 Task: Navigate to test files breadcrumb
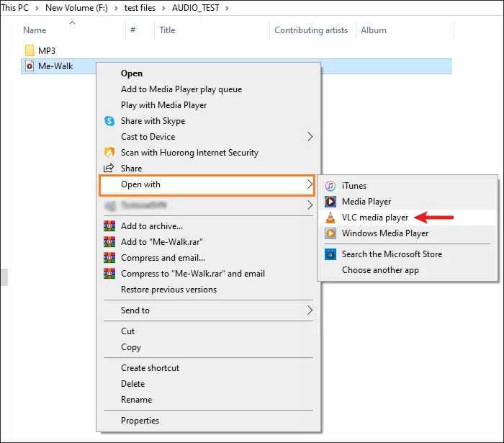click(140, 8)
